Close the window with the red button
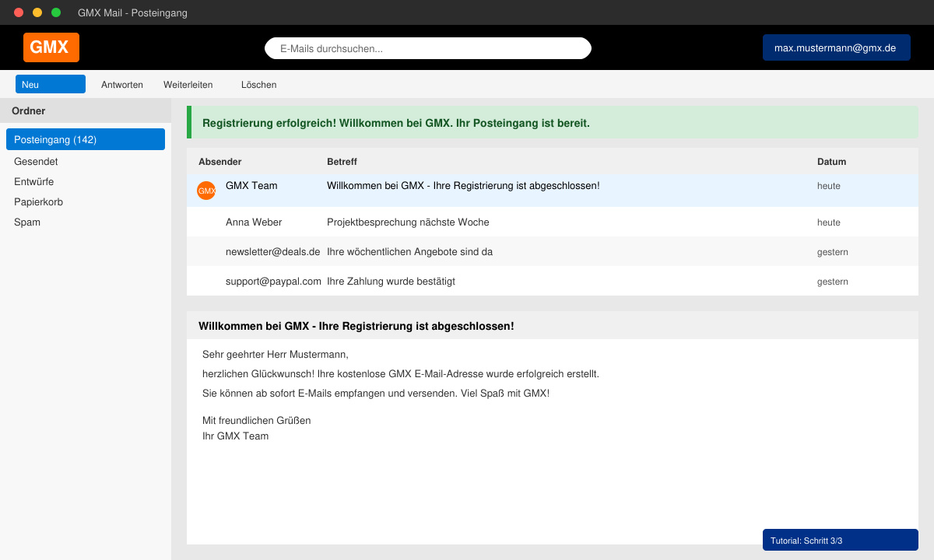 click(19, 12)
